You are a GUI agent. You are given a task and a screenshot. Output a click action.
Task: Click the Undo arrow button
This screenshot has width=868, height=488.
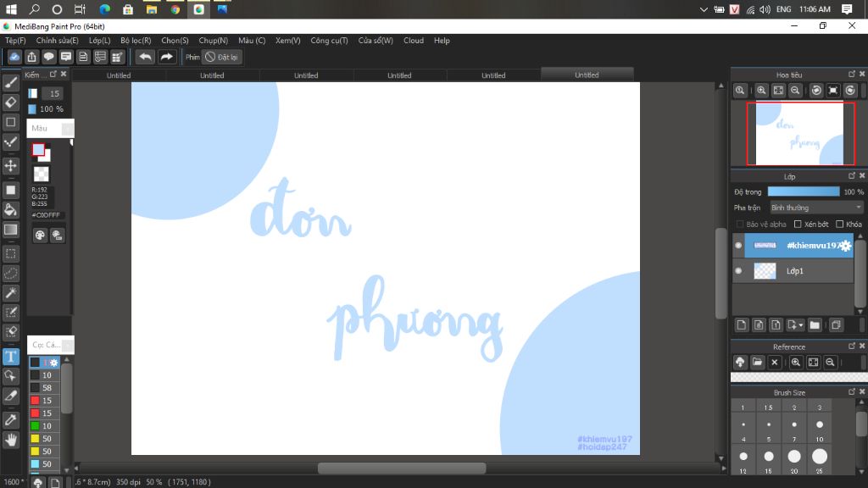[145, 57]
